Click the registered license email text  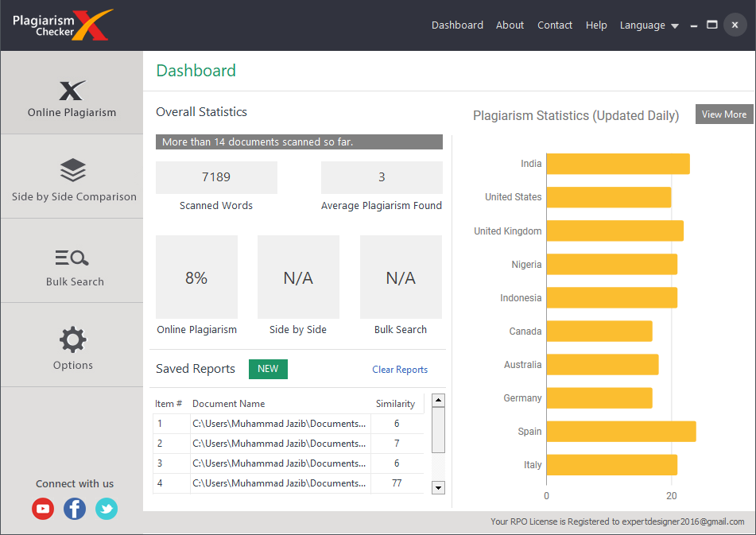click(683, 521)
